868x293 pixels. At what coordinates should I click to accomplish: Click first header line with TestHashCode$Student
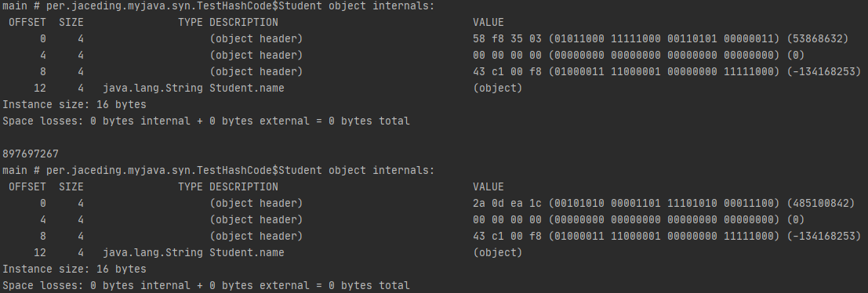[219, 6]
